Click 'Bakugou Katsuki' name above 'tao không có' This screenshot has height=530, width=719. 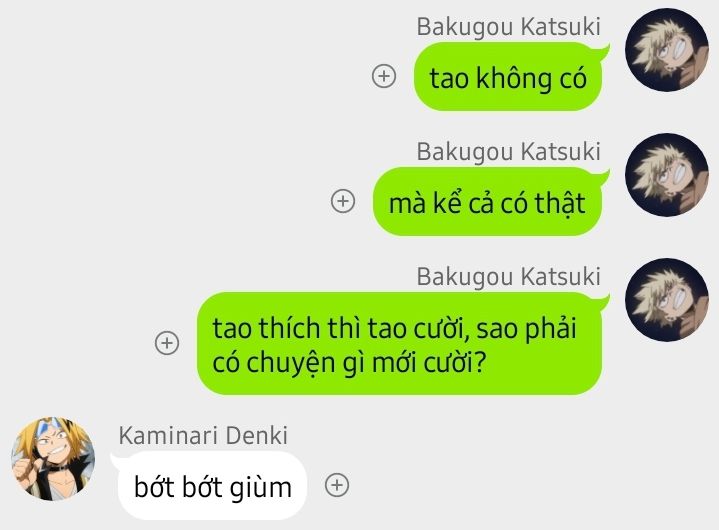click(x=509, y=27)
